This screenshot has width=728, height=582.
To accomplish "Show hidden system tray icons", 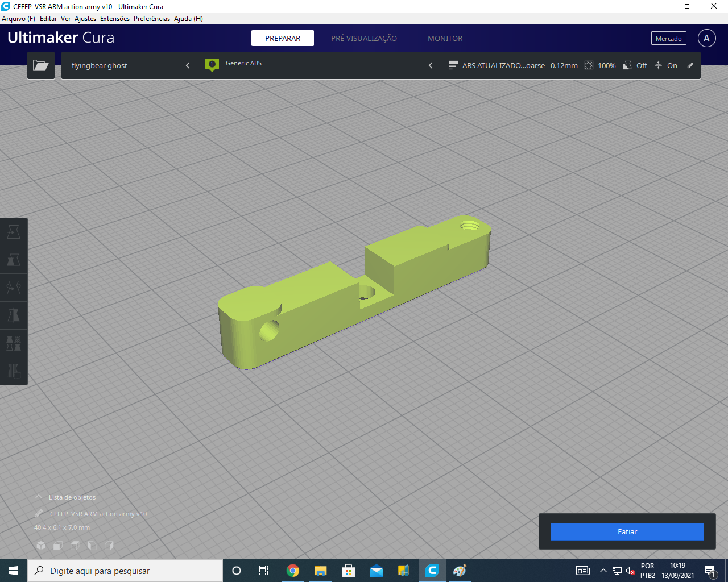I will point(603,571).
